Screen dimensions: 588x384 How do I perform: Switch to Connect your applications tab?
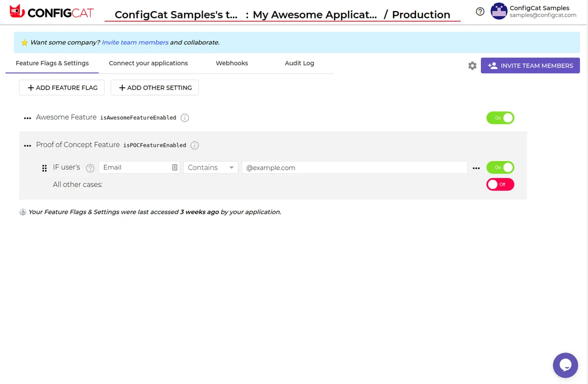point(148,63)
